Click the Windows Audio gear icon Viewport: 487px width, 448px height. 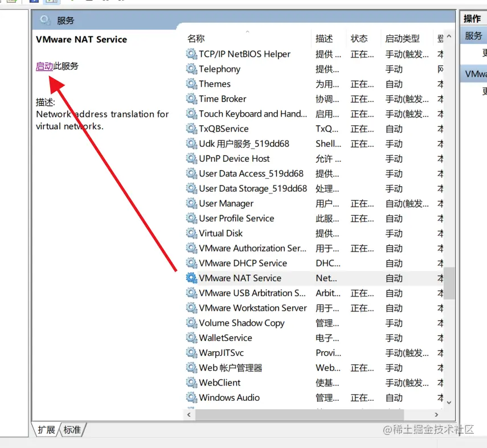click(191, 397)
